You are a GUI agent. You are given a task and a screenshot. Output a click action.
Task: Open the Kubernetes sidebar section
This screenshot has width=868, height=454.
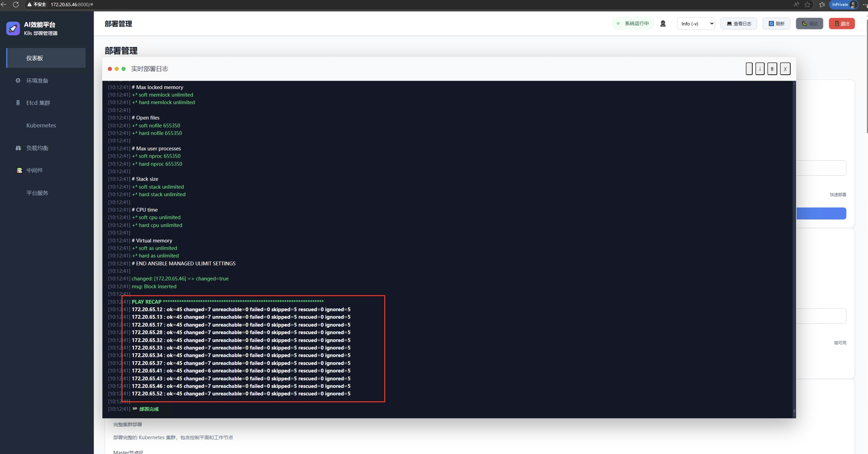coord(46,125)
